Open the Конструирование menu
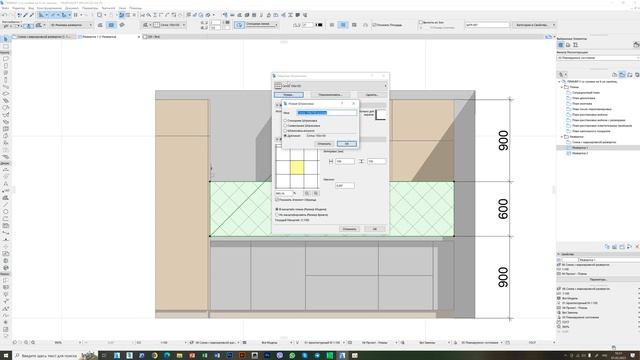This screenshot has width=640, height=360. (x=49, y=8)
